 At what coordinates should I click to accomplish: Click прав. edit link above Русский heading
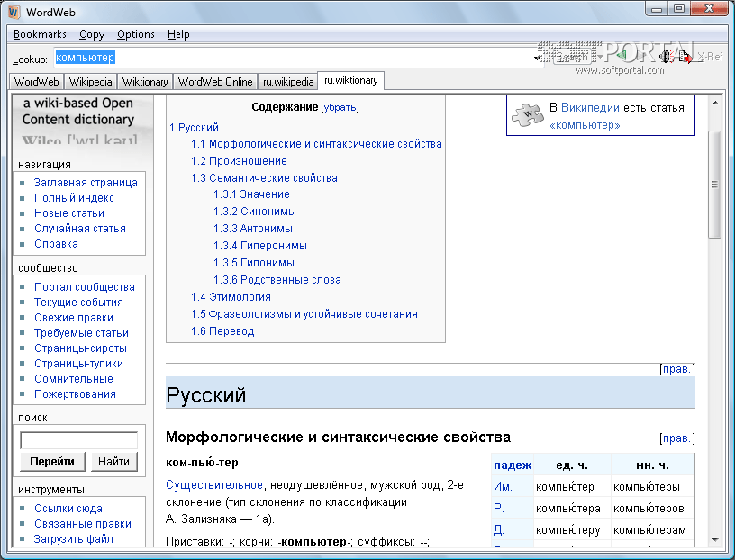677,369
